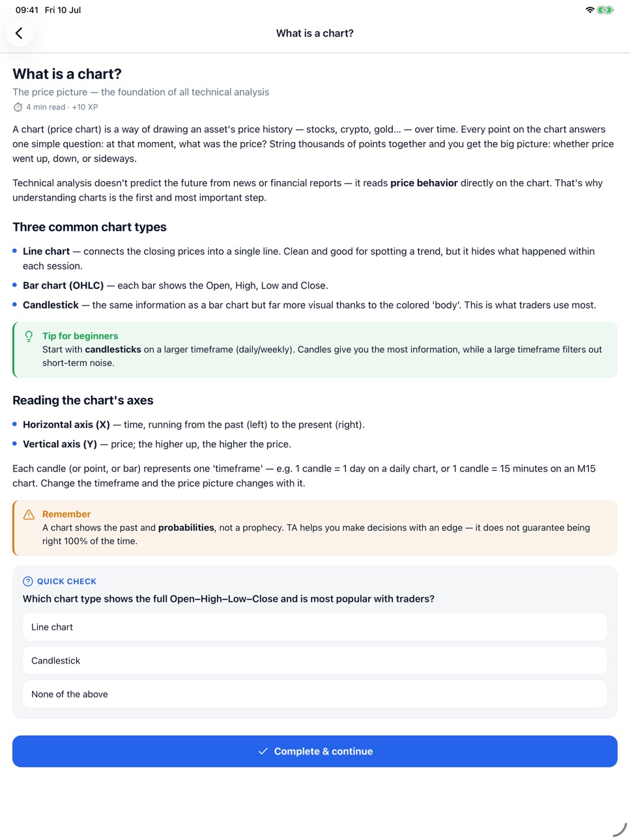
Task: Click the checkmark icon in Complete button
Action: (263, 751)
